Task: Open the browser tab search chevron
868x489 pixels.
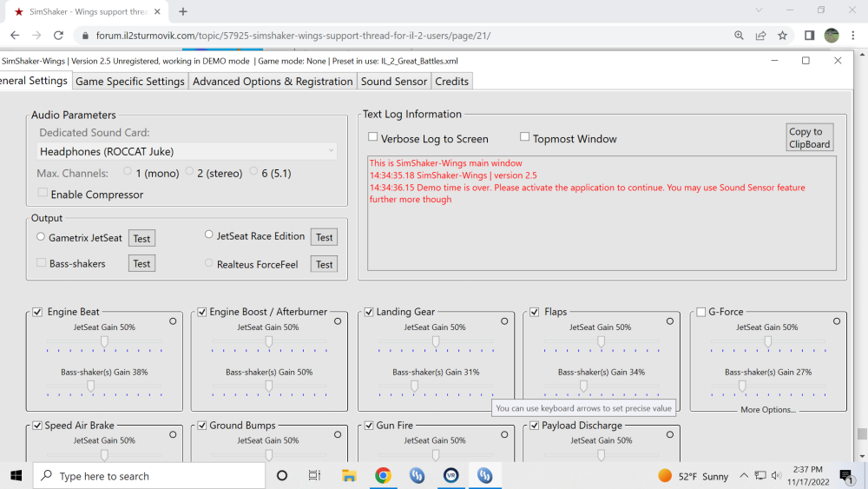Action: tap(759, 10)
